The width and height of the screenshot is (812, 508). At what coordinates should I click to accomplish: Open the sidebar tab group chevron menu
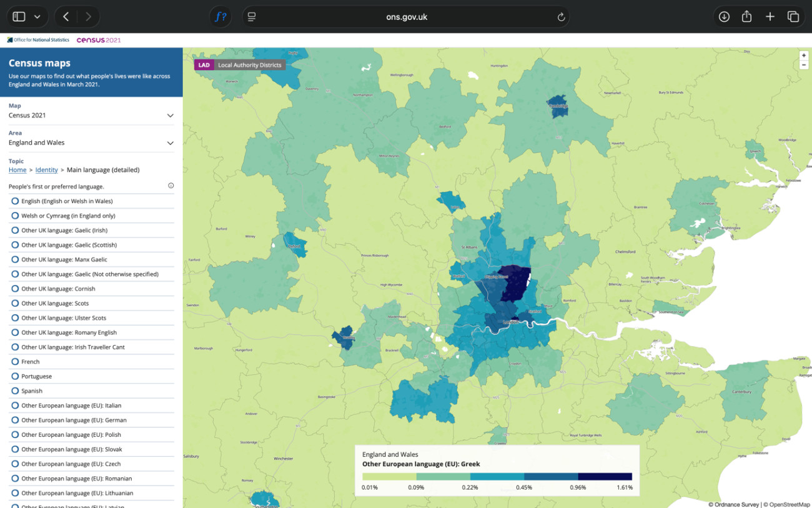tap(37, 17)
